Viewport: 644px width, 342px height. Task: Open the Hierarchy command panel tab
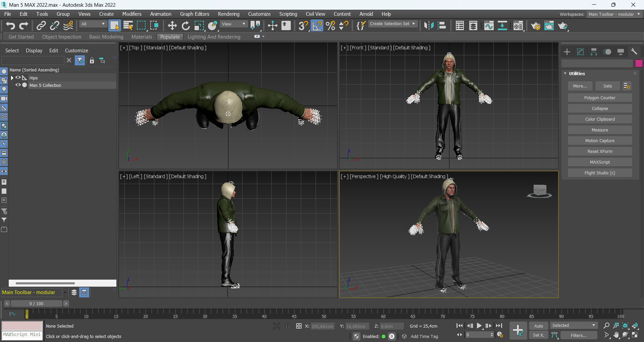(x=594, y=52)
